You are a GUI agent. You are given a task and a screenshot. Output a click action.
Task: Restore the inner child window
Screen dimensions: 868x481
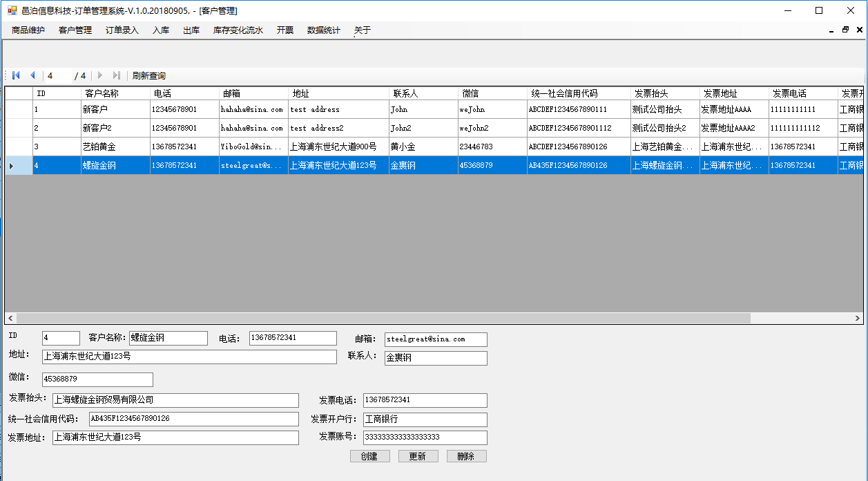point(845,30)
